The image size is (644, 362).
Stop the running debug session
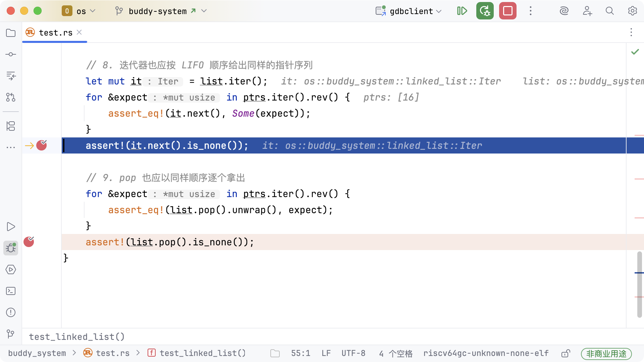[x=507, y=11]
